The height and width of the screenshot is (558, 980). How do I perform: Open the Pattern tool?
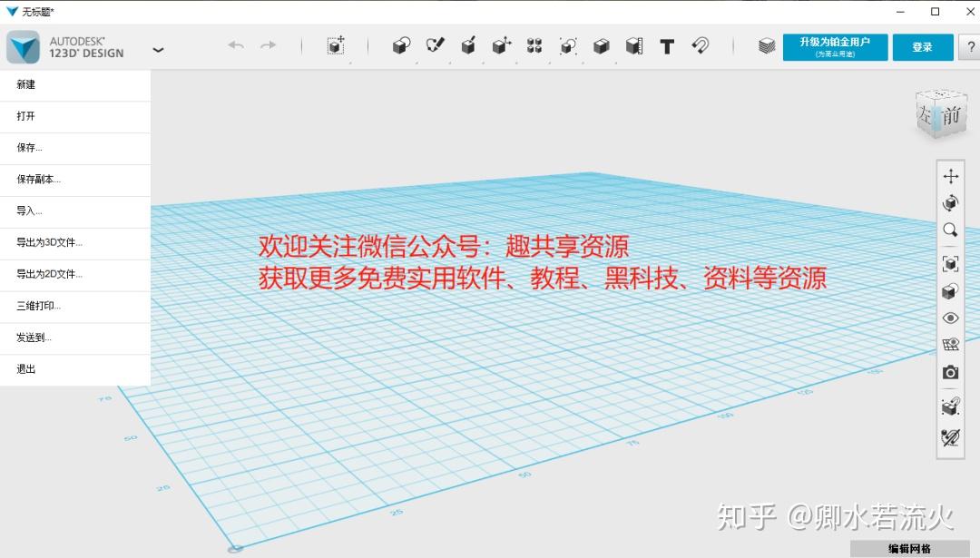click(x=534, y=45)
